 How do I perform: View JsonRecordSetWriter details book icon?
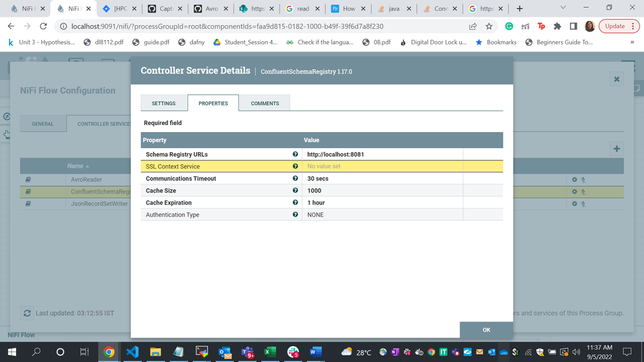point(28,204)
